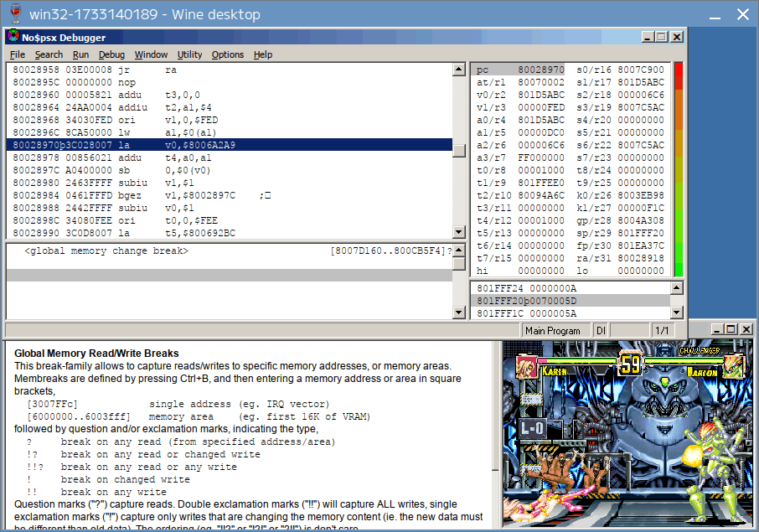Select the jr ra instruction at 80028958
Screen dimensions: 759x532
click(230, 70)
